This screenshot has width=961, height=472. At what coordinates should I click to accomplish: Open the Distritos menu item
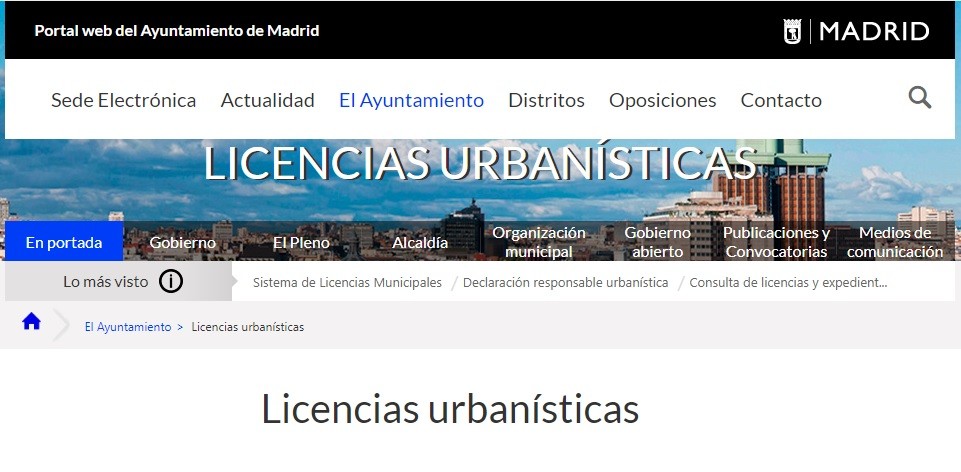(546, 100)
